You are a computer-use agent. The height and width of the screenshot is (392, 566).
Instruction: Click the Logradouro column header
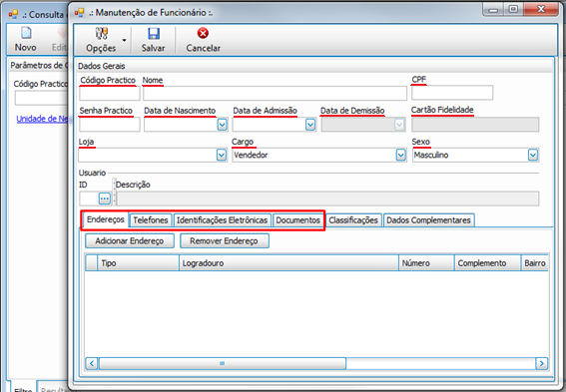coord(288,263)
